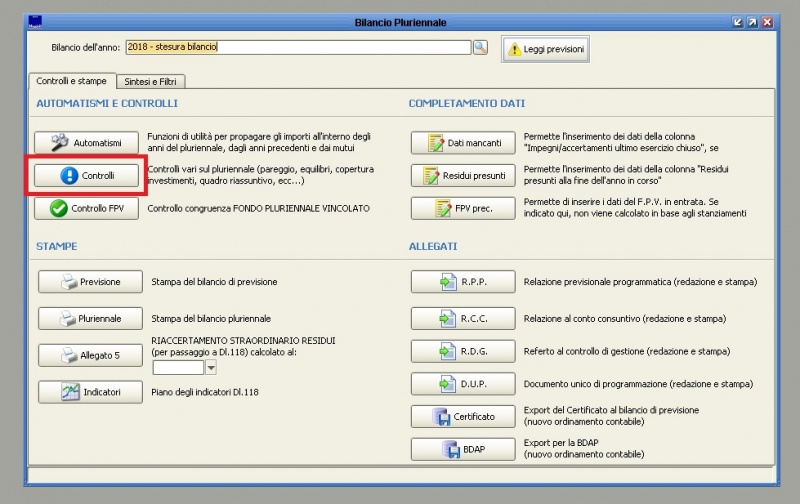Print the Pluriennale budget report

[x=91, y=319]
